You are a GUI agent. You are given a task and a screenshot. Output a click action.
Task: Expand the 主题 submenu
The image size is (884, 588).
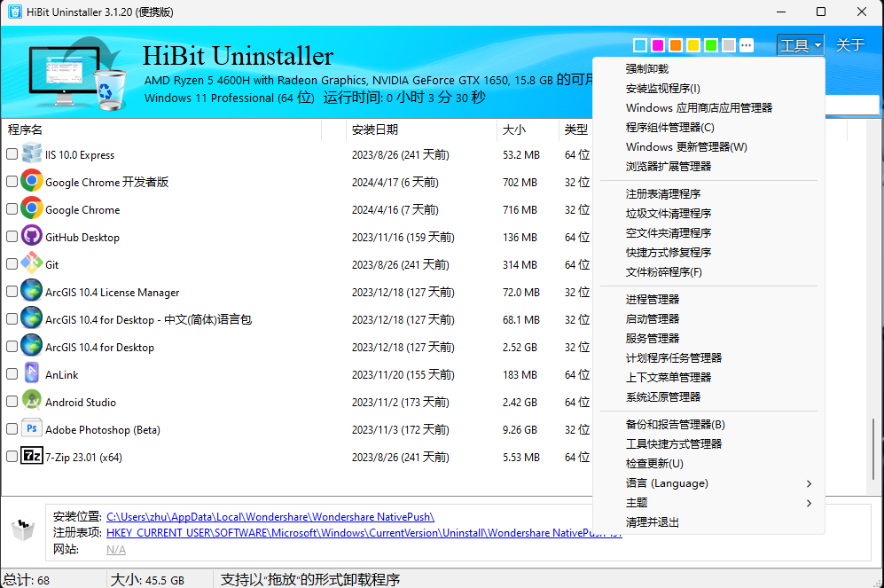tap(708, 503)
